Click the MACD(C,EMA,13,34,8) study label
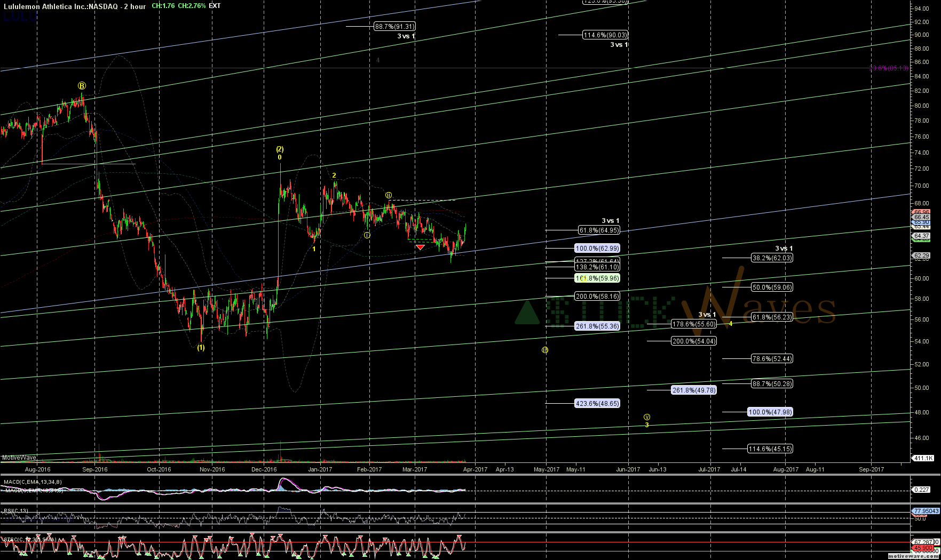The image size is (941, 560). coord(33,482)
